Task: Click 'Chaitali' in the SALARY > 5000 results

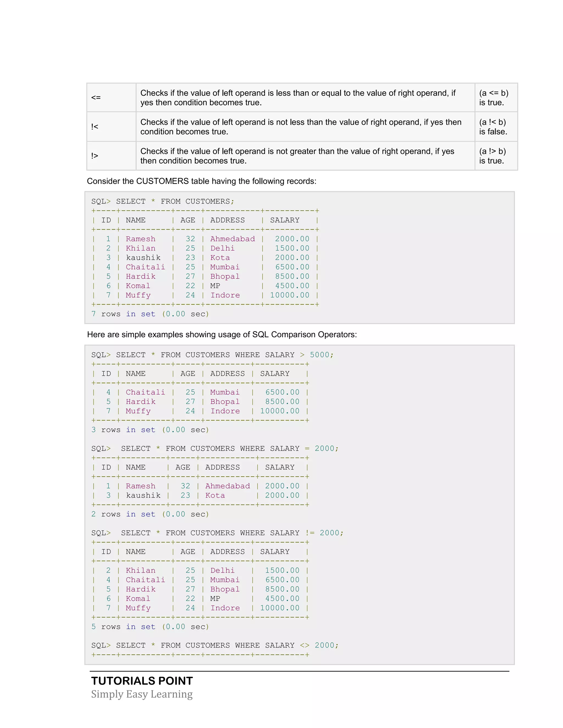Action: click(x=145, y=392)
